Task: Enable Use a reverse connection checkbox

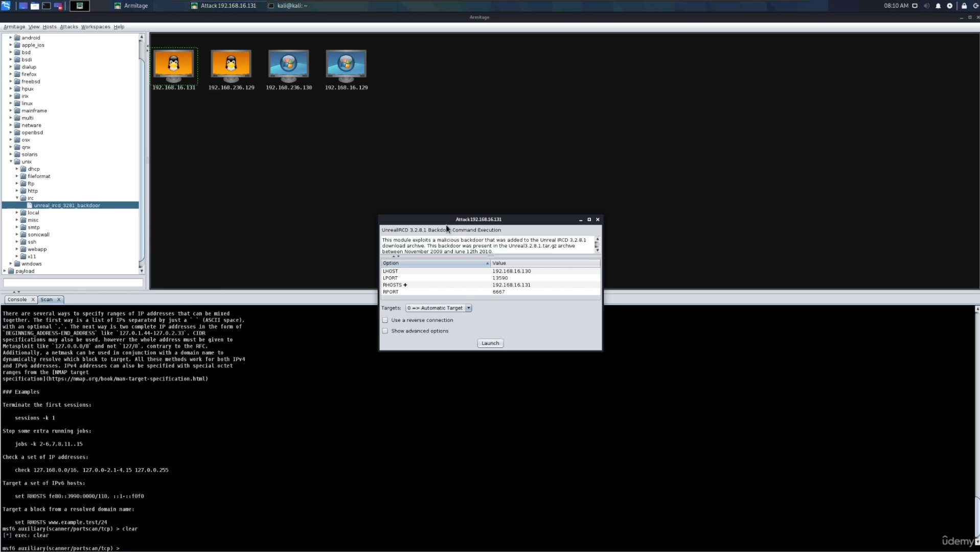Action: coord(385,320)
